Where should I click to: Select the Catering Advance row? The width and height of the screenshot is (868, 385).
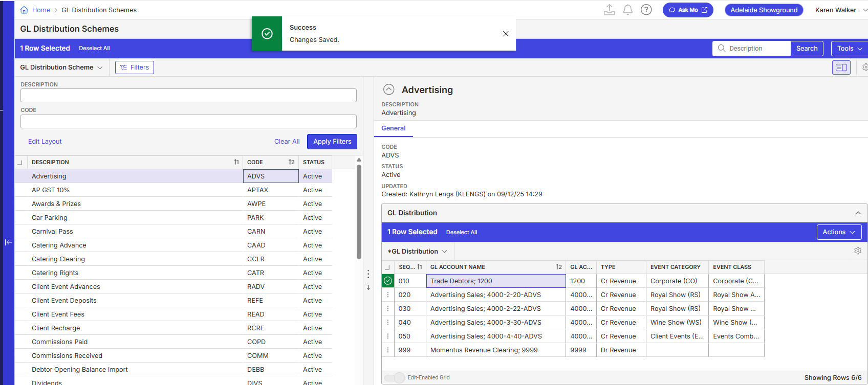click(173, 245)
